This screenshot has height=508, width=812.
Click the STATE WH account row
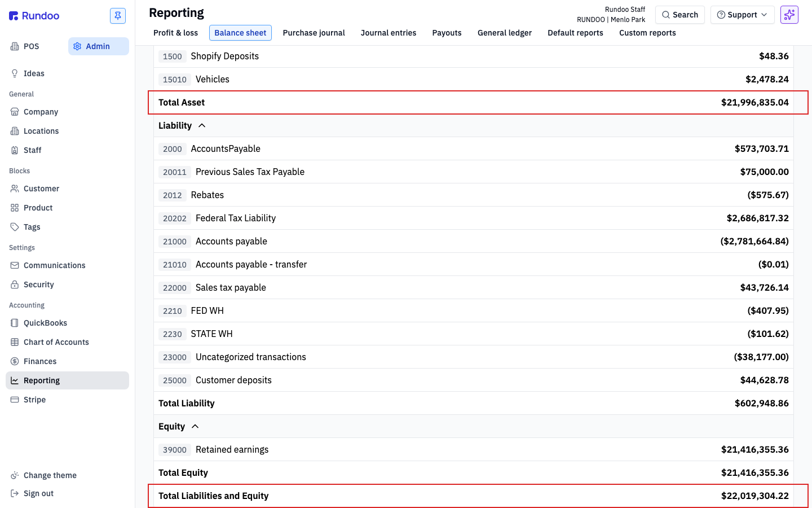tap(474, 334)
